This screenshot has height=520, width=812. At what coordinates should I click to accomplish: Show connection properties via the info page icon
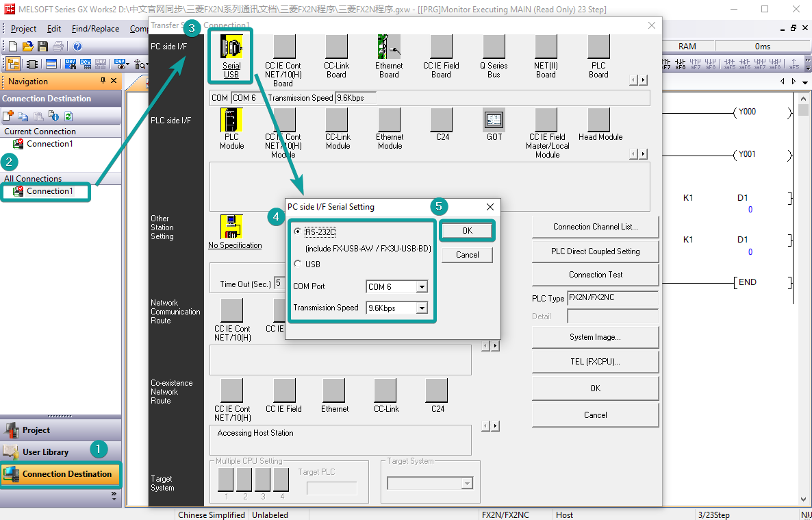53,116
